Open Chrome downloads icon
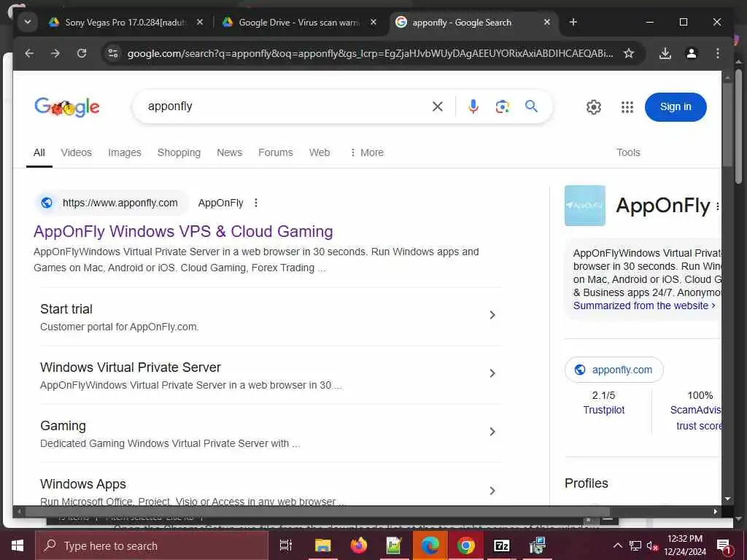747x560 pixels. point(665,53)
